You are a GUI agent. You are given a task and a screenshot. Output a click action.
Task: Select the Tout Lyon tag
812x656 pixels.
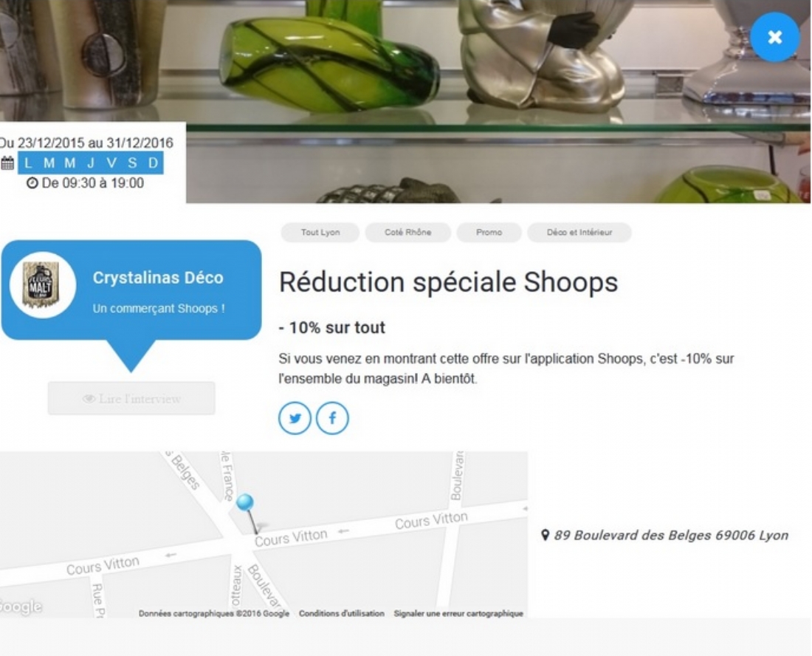click(x=320, y=232)
